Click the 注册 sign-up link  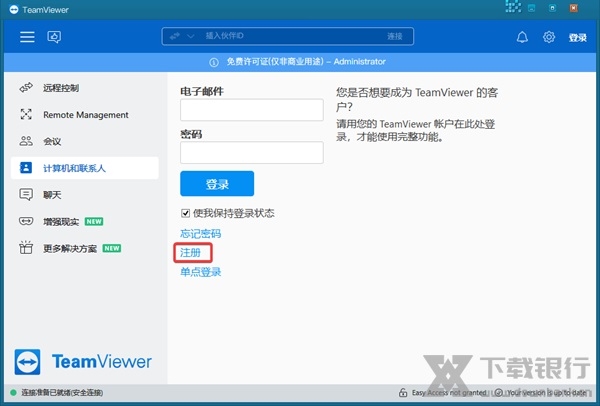[x=190, y=253]
